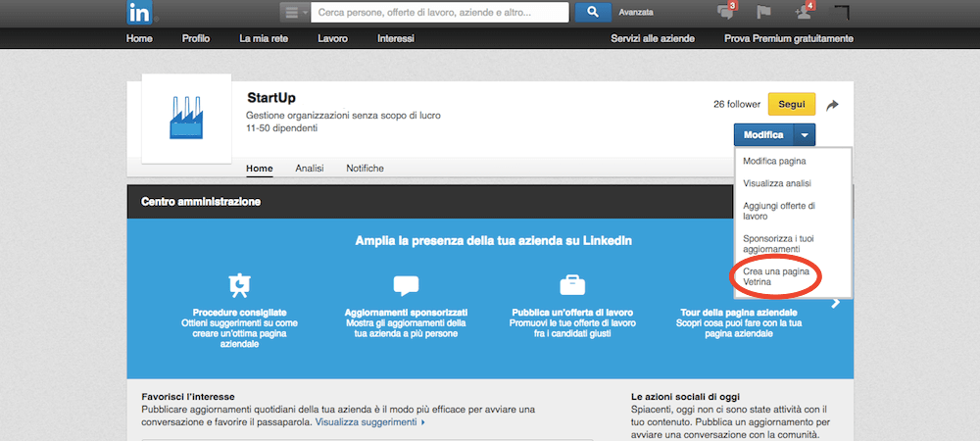The image size is (980, 441).
Task: Click Centro amministrazione header text
Action: (x=201, y=202)
